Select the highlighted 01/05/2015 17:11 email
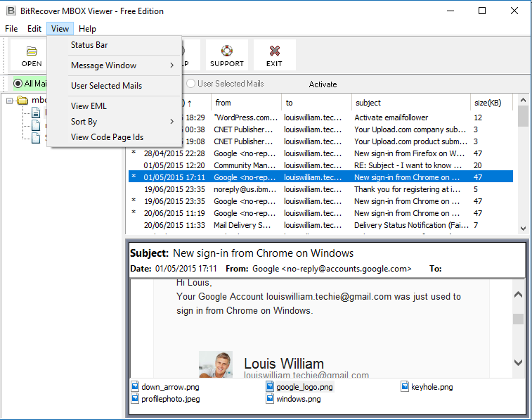Viewport: 532px width, 420px height. point(320,177)
